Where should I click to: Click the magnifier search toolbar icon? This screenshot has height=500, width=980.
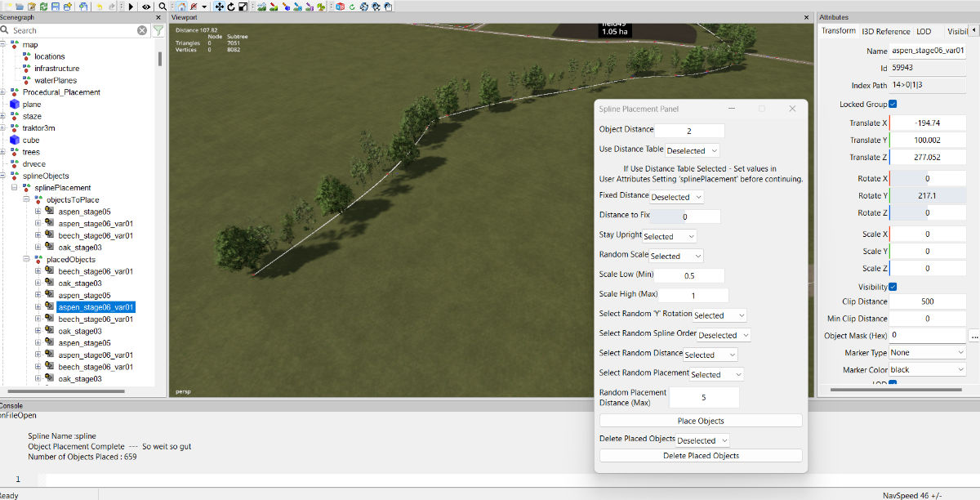(x=163, y=6)
